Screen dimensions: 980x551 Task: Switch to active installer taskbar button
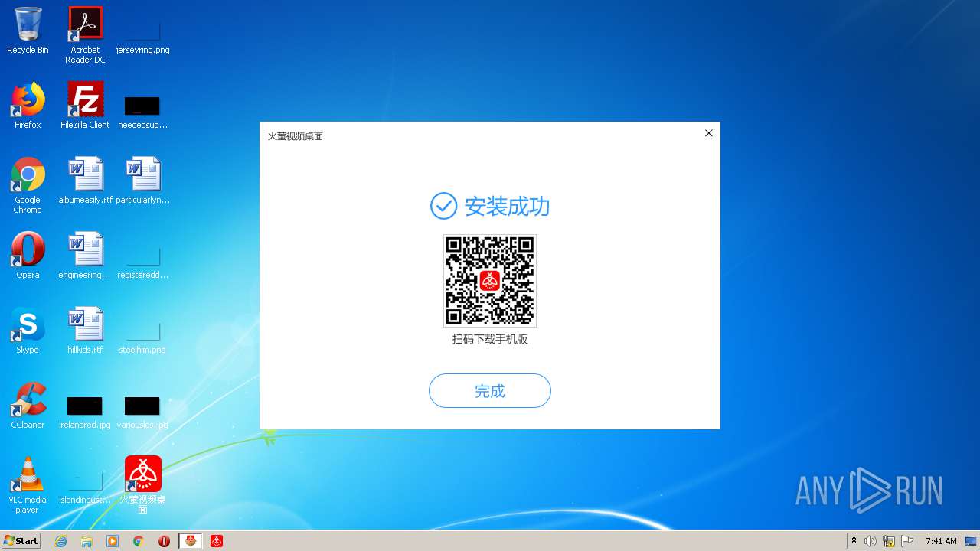tap(191, 541)
